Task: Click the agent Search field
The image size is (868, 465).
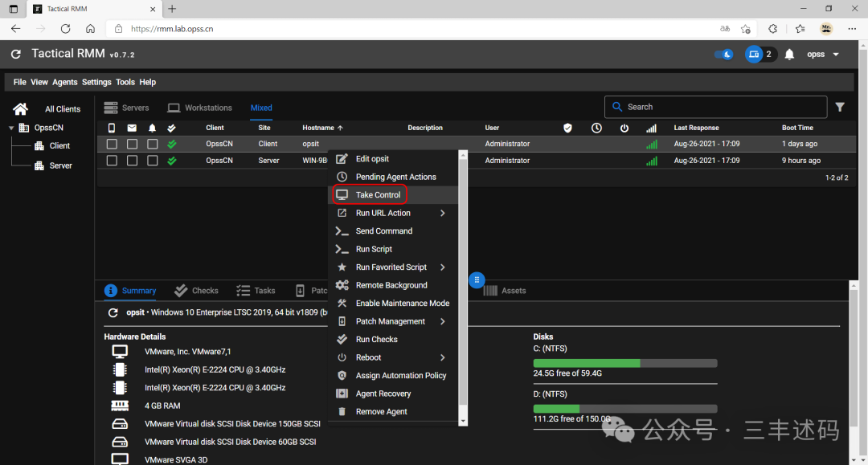Action: pyautogui.click(x=716, y=107)
